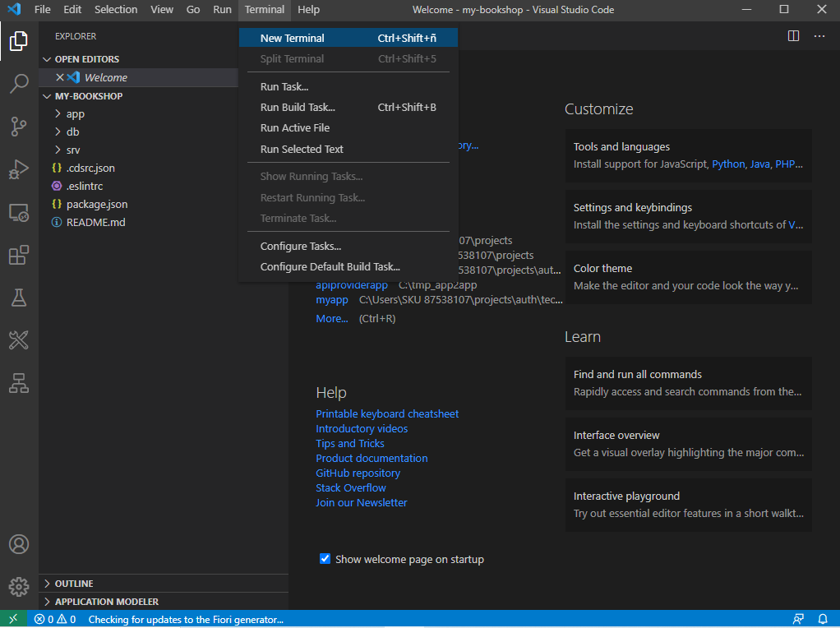840x628 pixels.
Task: Expand the srv folder
Action: (73, 150)
